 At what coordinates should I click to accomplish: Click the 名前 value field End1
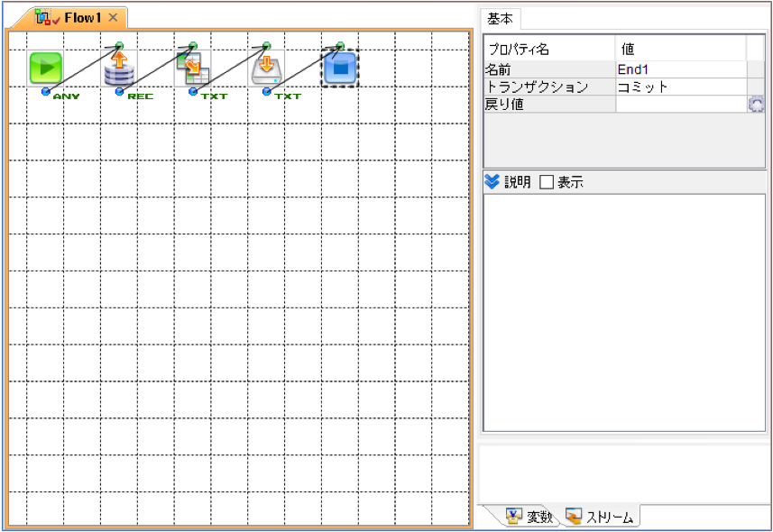coord(681,69)
